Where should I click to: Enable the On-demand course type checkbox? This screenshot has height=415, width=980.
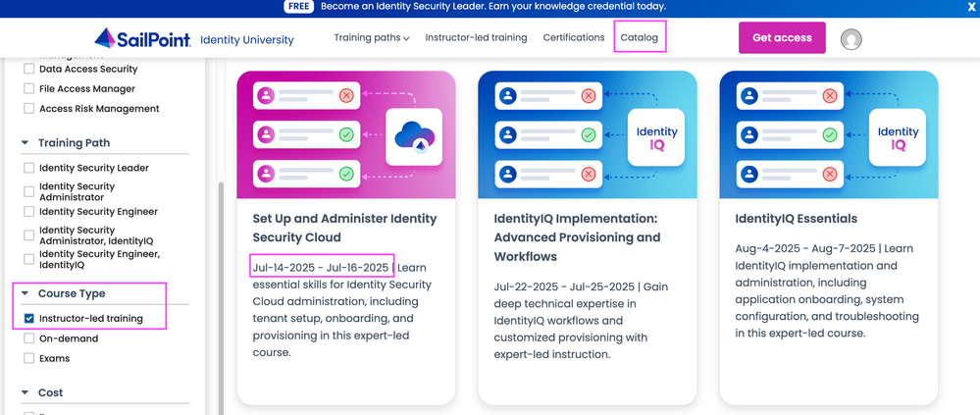click(29, 338)
